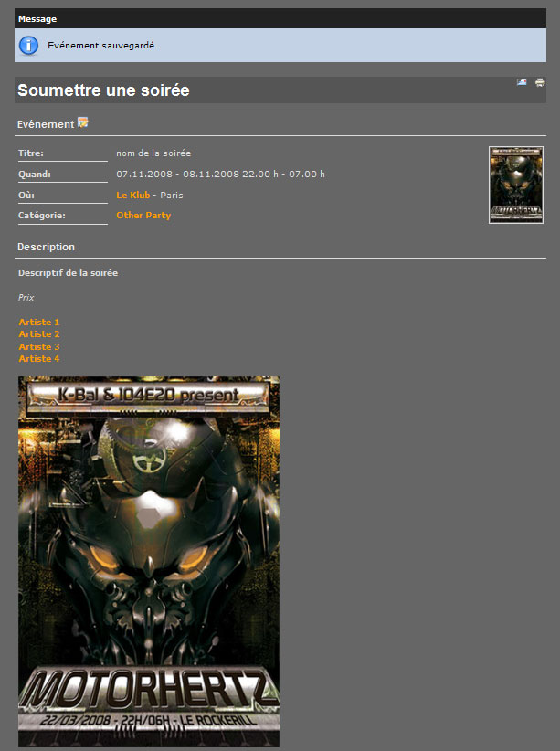Open the Other Party category link

(x=143, y=215)
